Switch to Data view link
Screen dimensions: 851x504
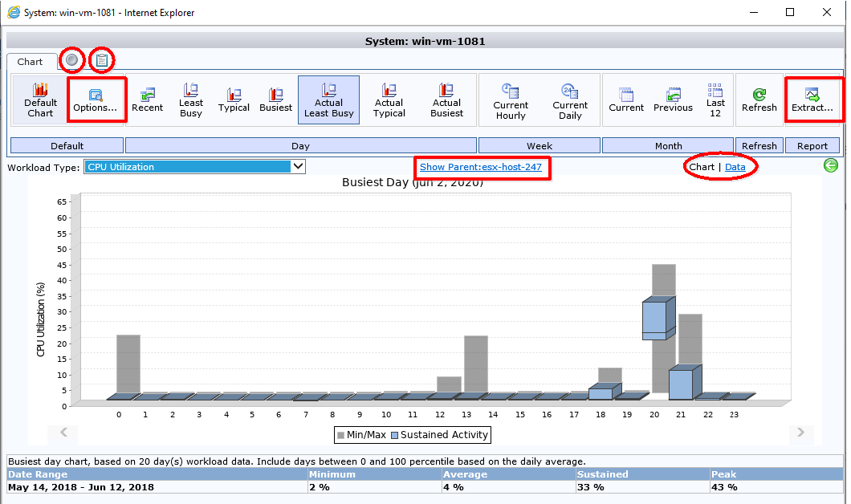[735, 167]
